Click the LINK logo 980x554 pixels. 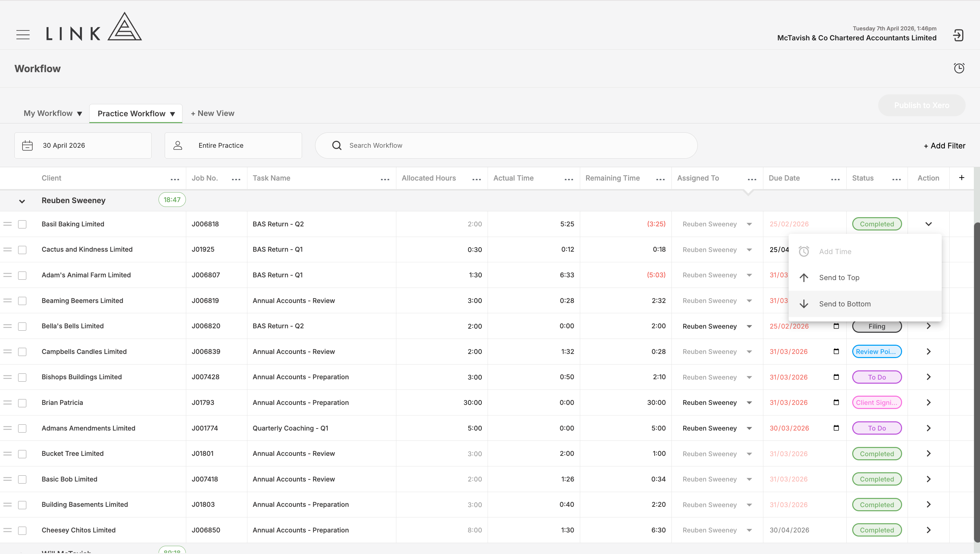(x=94, y=26)
